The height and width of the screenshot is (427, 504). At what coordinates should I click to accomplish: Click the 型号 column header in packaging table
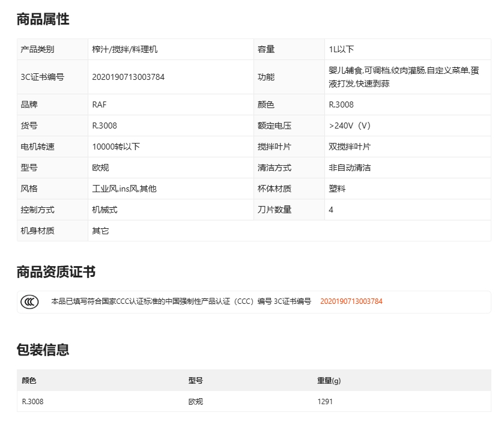click(x=195, y=381)
